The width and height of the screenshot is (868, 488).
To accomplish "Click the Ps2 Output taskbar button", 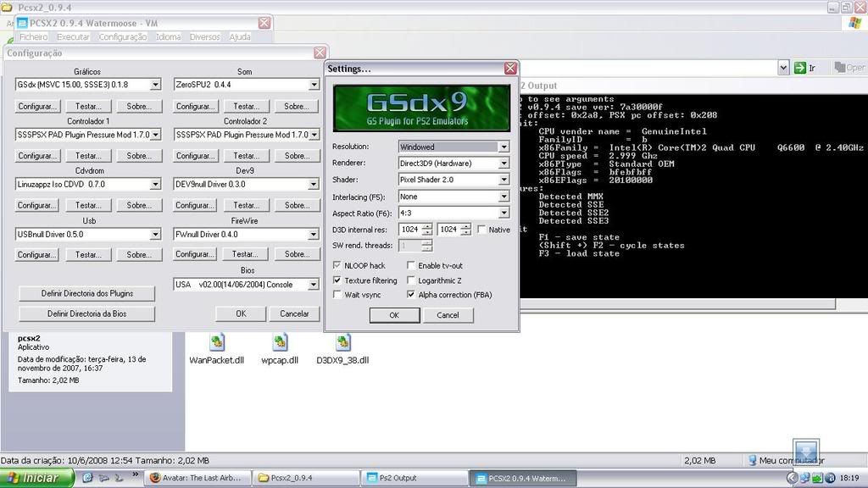I will point(414,478).
